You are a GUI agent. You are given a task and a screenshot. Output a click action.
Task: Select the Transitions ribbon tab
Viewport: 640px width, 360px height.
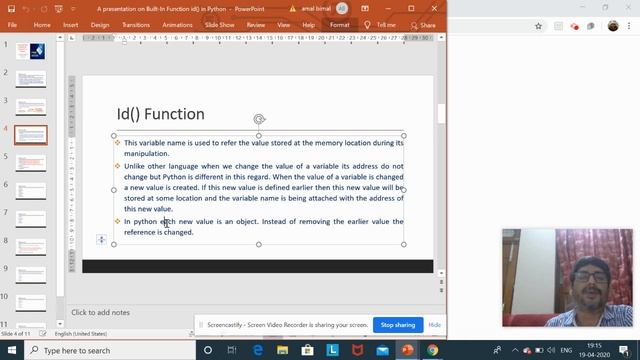coord(136,25)
